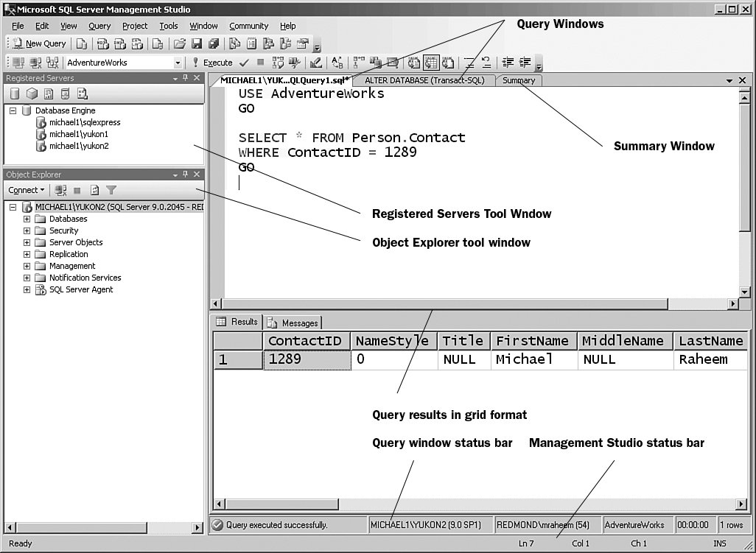Click the Cancel Executing Query stop icon

tap(260, 63)
